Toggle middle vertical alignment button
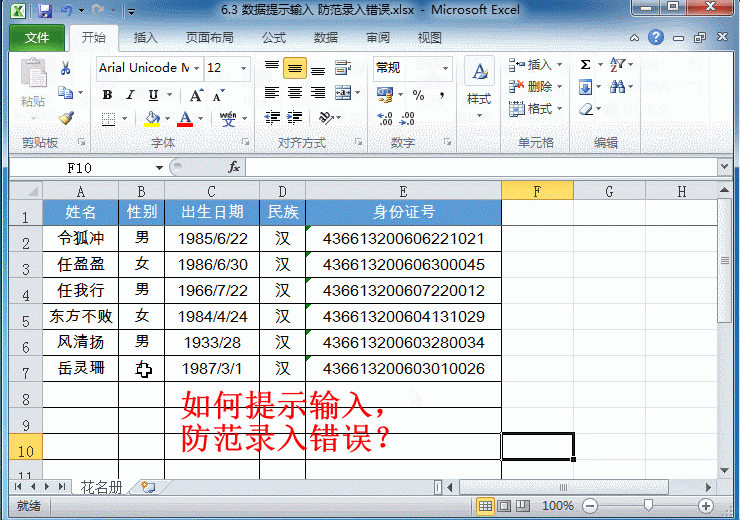Image resolution: width=740 pixels, height=520 pixels. point(294,68)
